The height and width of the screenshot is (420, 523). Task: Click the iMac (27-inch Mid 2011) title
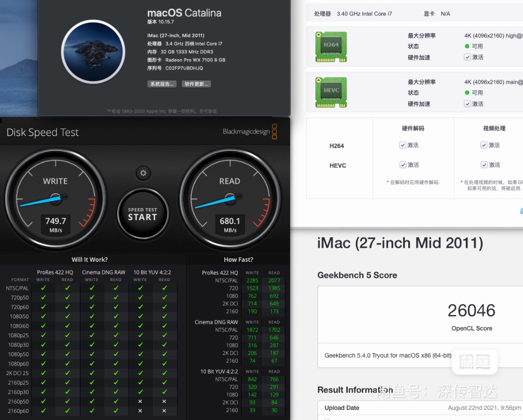[x=400, y=243]
